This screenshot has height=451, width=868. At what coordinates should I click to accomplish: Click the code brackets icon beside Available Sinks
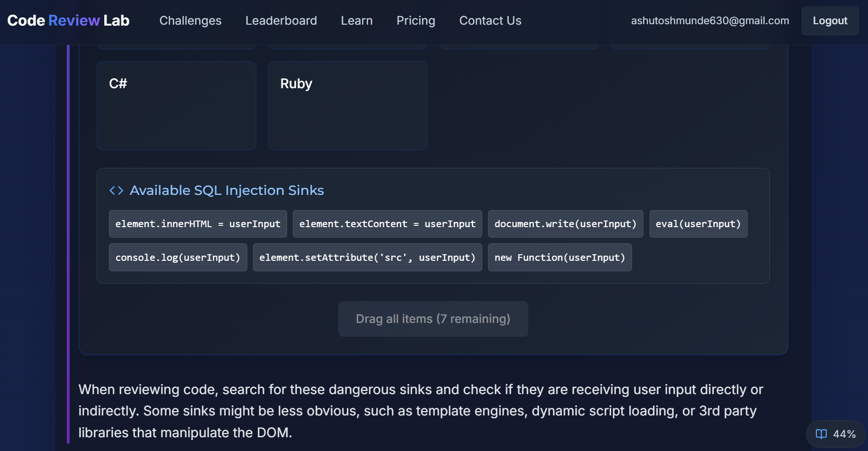(116, 191)
